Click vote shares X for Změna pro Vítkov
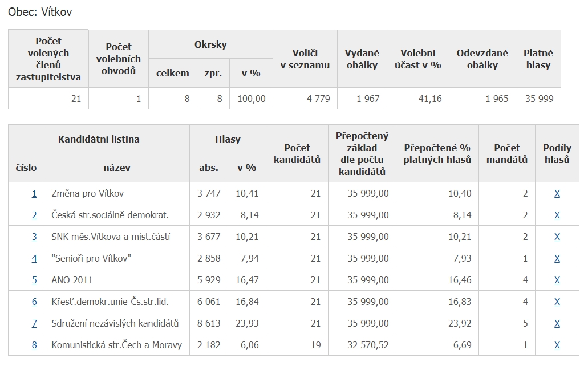Image resolution: width=588 pixels, height=366 pixels. [x=557, y=193]
